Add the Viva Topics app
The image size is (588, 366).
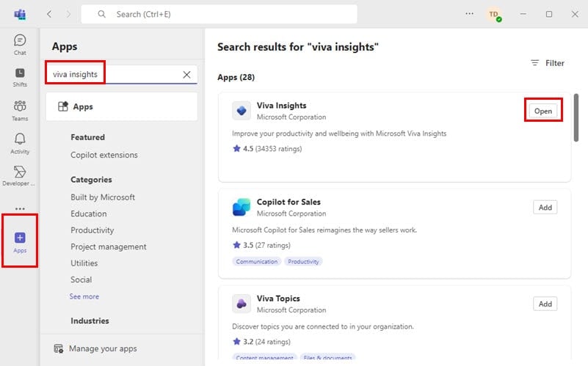tap(545, 304)
